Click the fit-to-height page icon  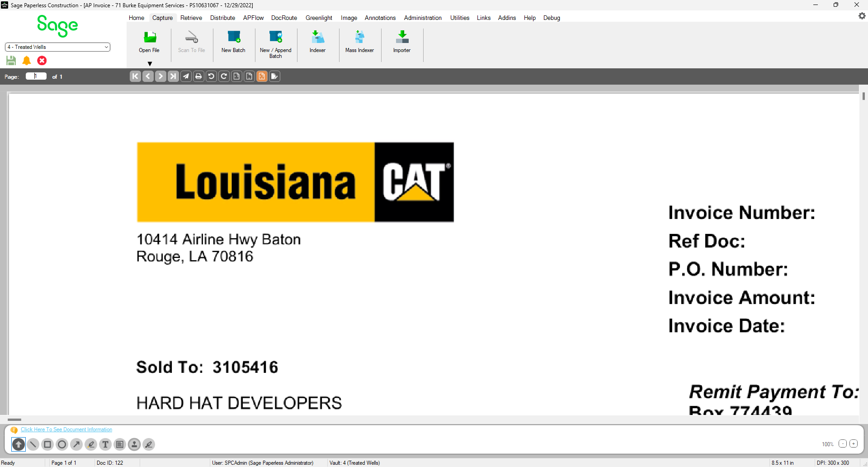[x=249, y=76]
